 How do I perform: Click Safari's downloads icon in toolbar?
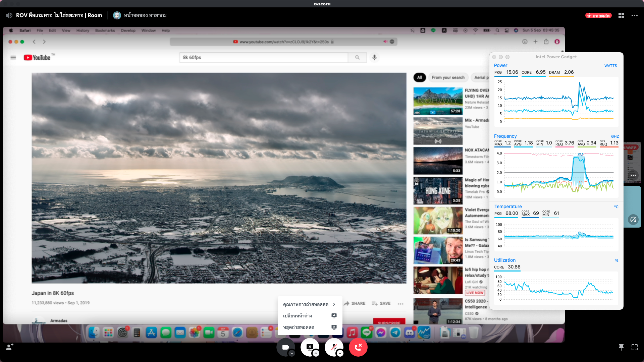coord(525,42)
